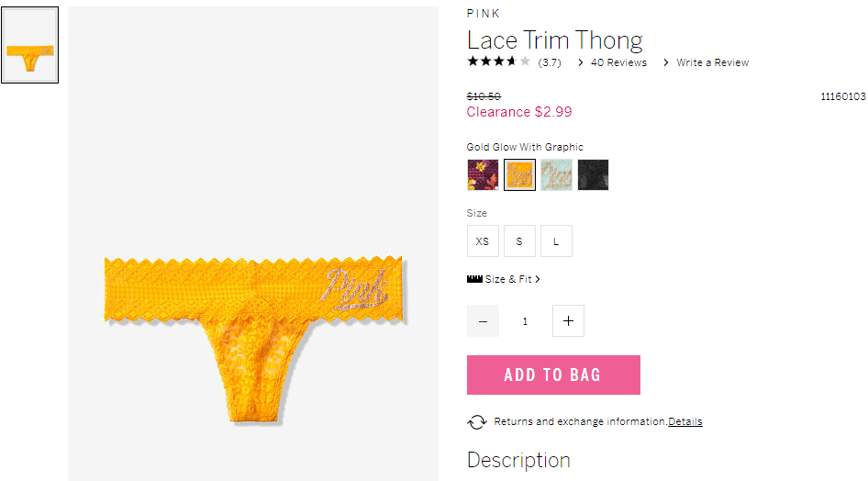The width and height of the screenshot is (868, 481).
Task: Increase quantity with the plus button
Action: [x=568, y=321]
